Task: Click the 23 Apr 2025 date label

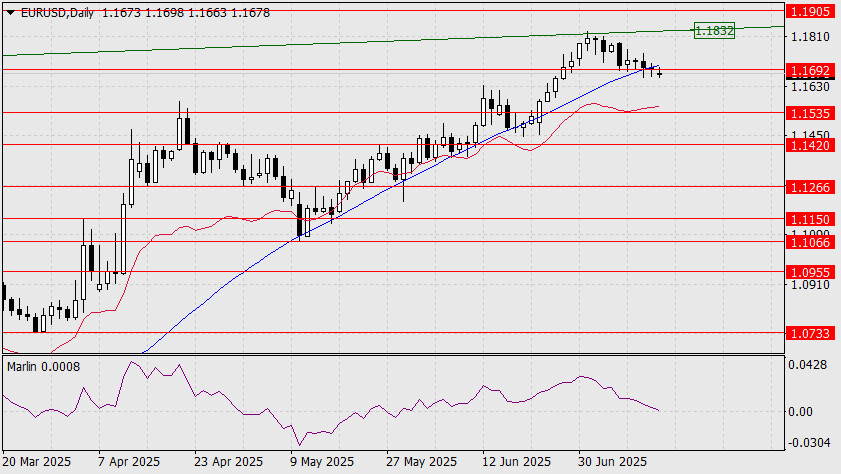Action: pyautogui.click(x=228, y=462)
